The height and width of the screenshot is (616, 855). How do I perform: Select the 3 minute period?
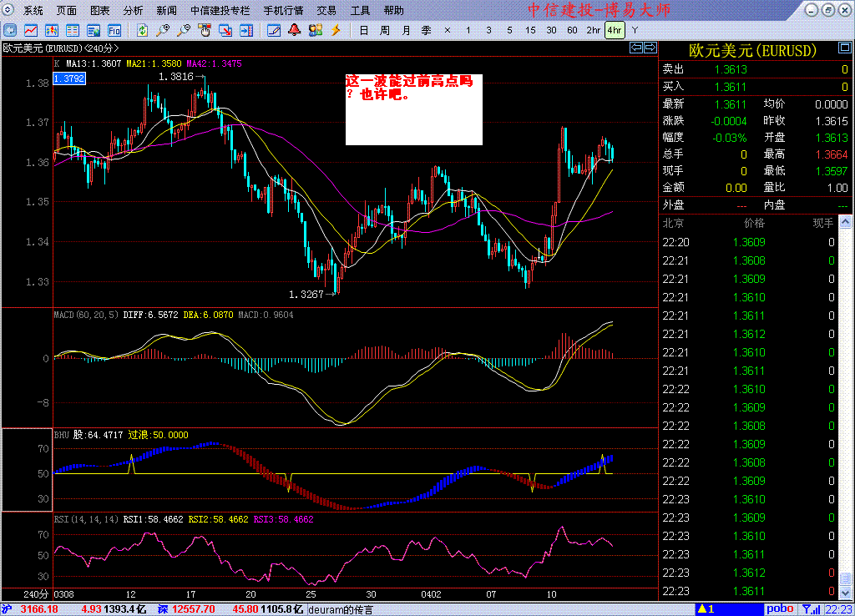click(488, 31)
